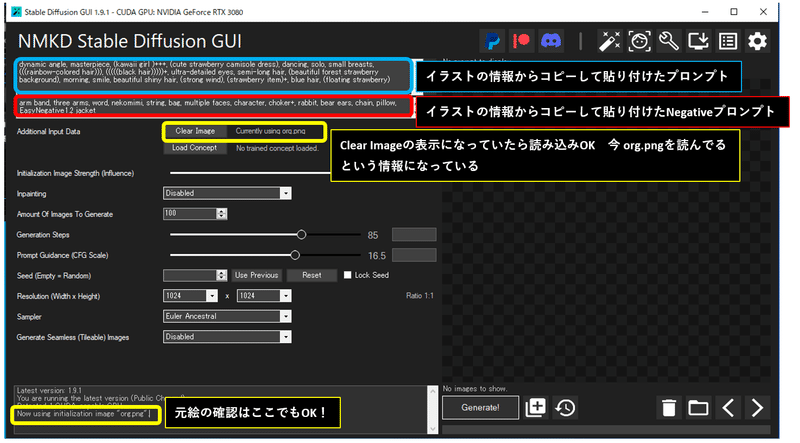Open the output folder icon
Image resolution: width=800 pixels, height=443 pixels.
698,408
